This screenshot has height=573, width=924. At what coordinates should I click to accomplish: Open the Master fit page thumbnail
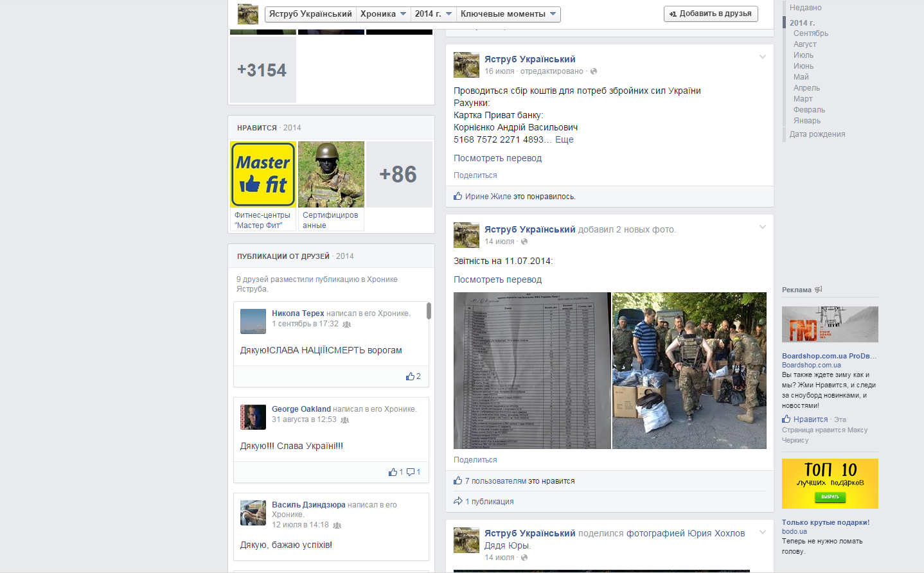[x=263, y=175]
